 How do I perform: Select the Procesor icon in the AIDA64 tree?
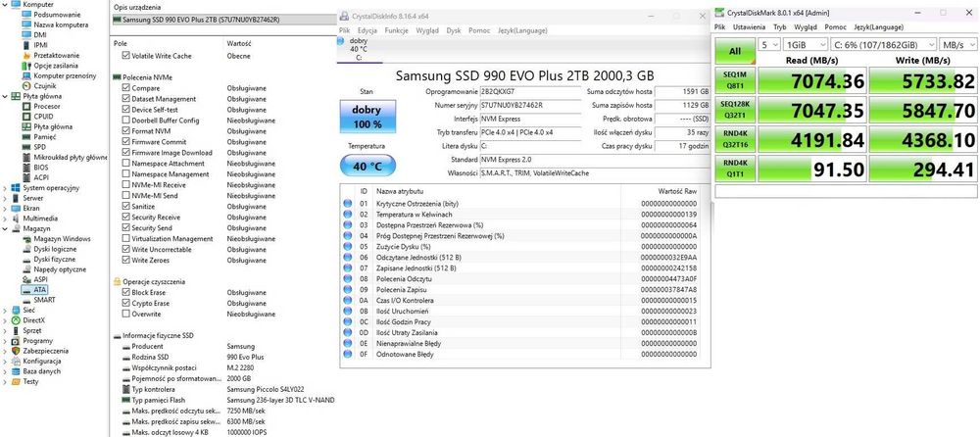(x=26, y=106)
